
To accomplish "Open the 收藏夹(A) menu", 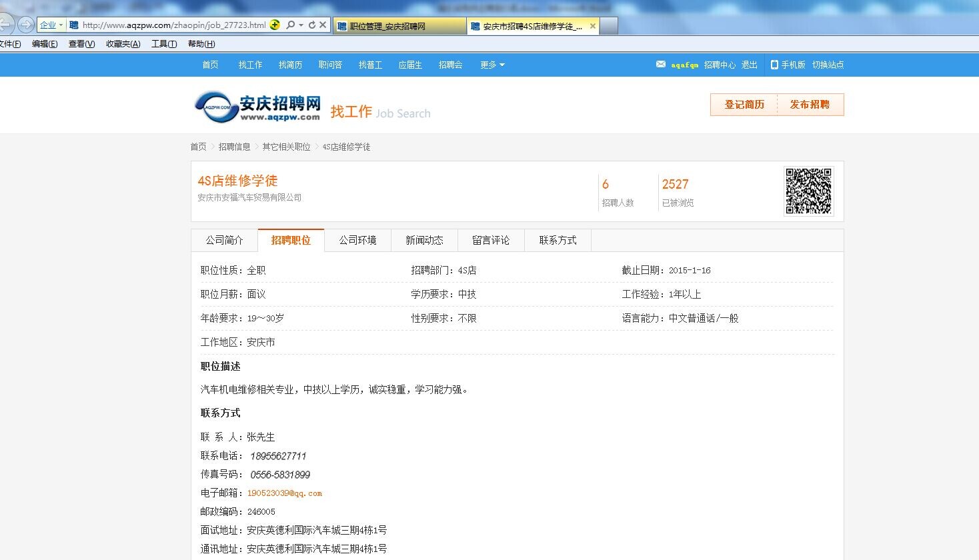I will pos(123,44).
